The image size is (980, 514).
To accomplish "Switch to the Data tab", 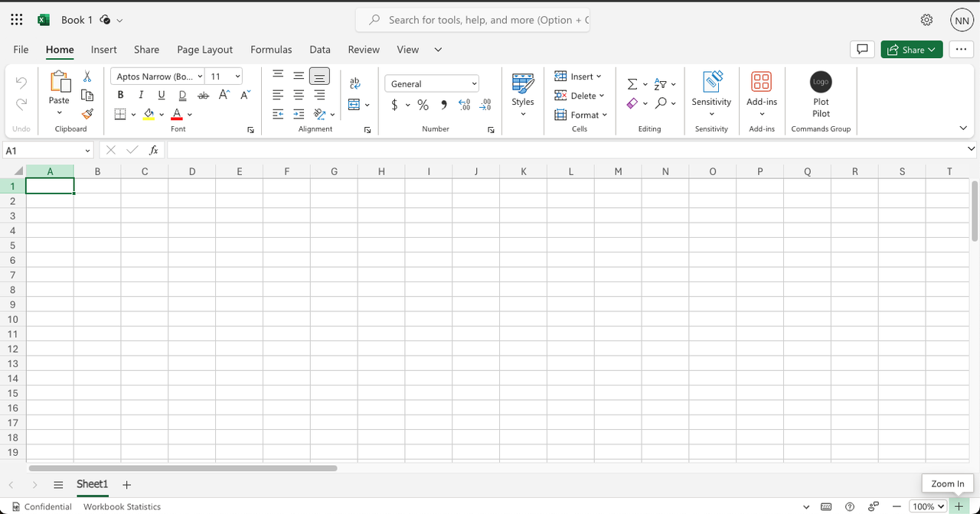I will 320,49.
